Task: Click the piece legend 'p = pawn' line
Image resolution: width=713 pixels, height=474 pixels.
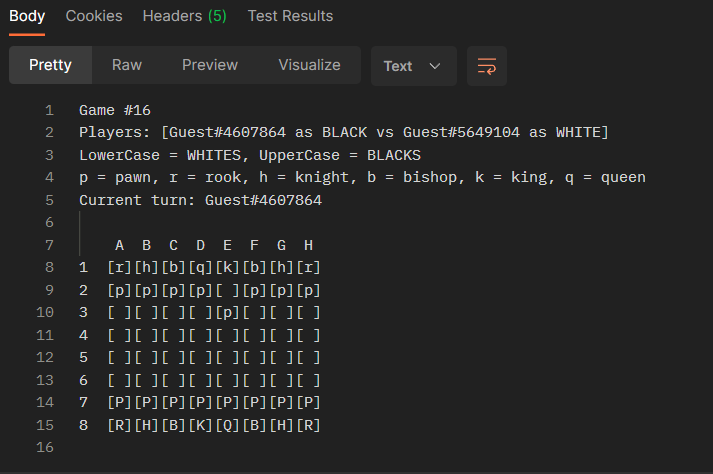Action: click(x=362, y=177)
